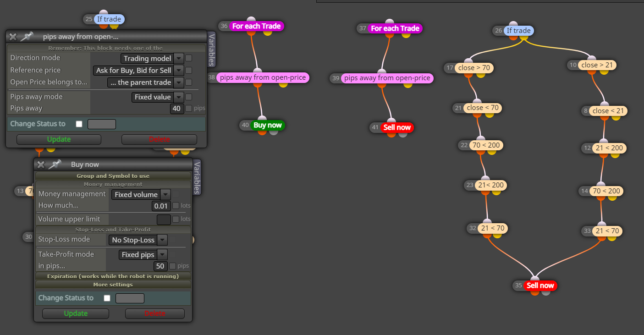Tick the checkbox beside Direction mode
This screenshot has width=644, height=335.
click(188, 58)
